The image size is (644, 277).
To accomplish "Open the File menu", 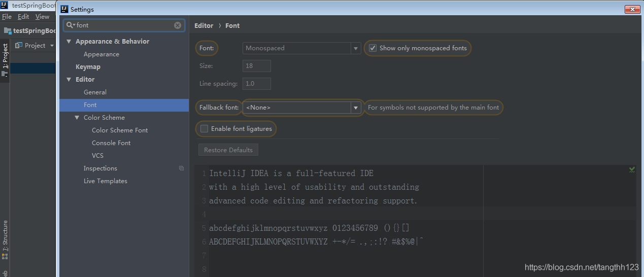I will [x=7, y=17].
